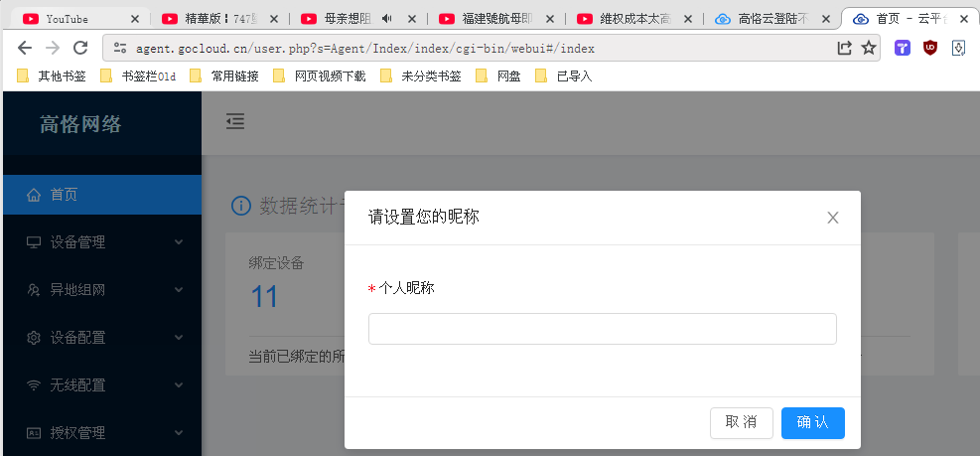Share page via address bar share icon
Viewport: 980px width, 456px height.
844,48
